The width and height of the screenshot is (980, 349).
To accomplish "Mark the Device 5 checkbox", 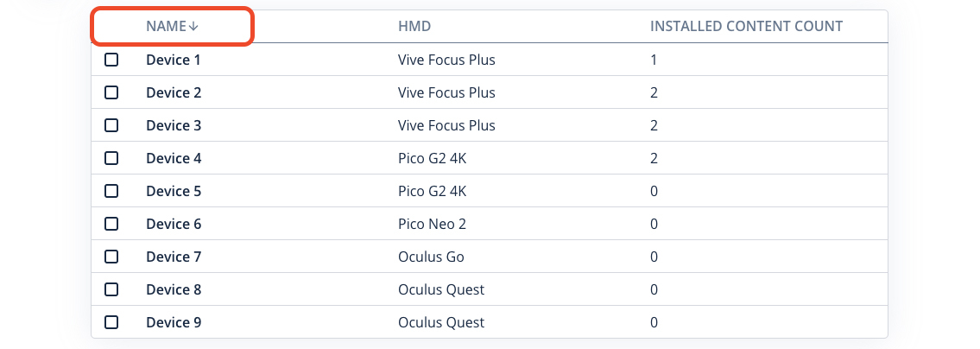I will click(x=111, y=191).
